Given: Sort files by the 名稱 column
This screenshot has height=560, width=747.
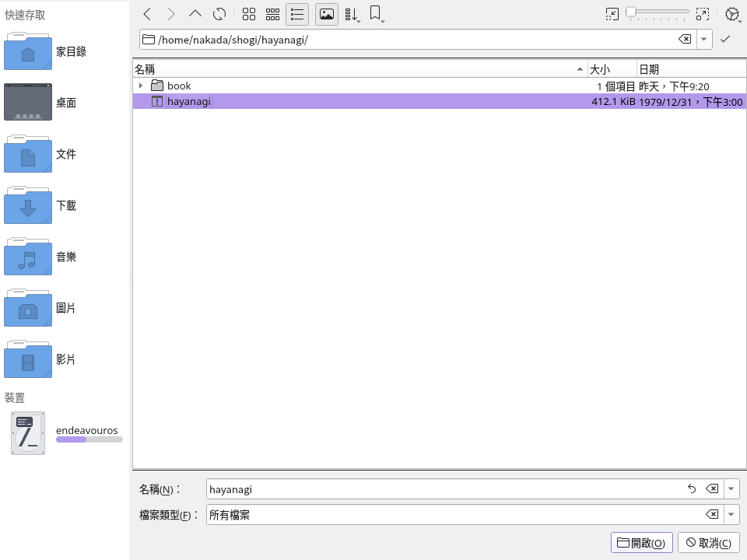Looking at the screenshot, I should pos(359,69).
